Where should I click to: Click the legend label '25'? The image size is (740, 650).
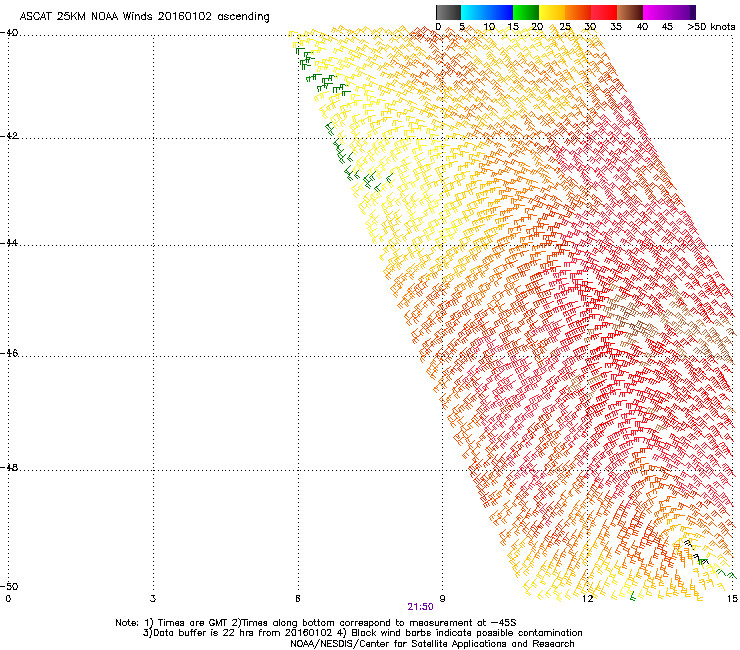[565, 26]
